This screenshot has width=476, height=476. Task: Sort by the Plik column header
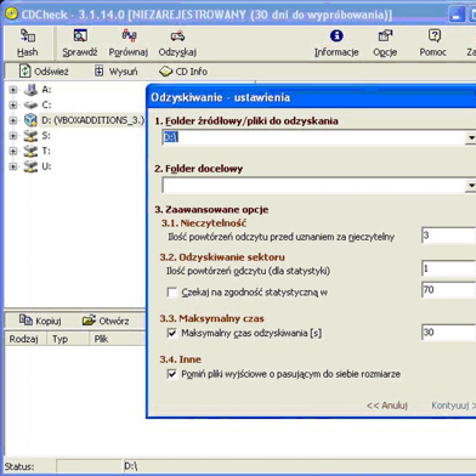click(118, 339)
